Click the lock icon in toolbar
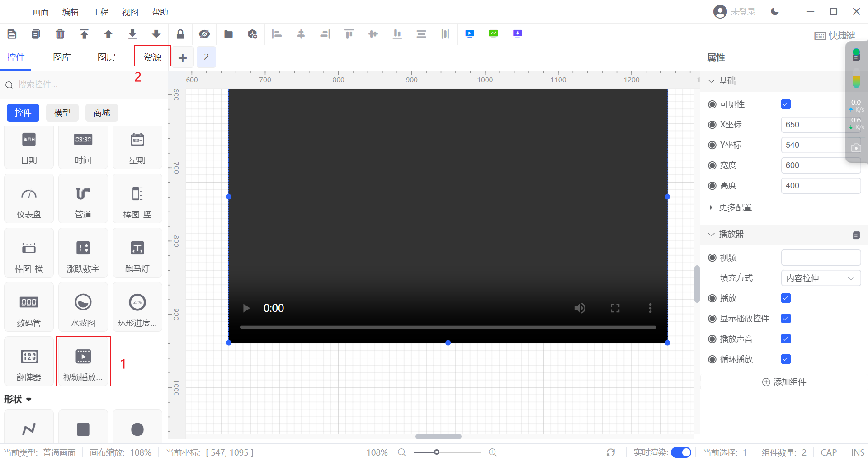The width and height of the screenshot is (868, 461). point(180,34)
